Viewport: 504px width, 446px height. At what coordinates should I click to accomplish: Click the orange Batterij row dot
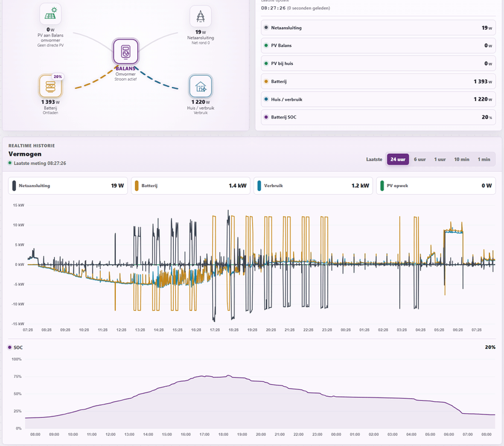pos(266,81)
